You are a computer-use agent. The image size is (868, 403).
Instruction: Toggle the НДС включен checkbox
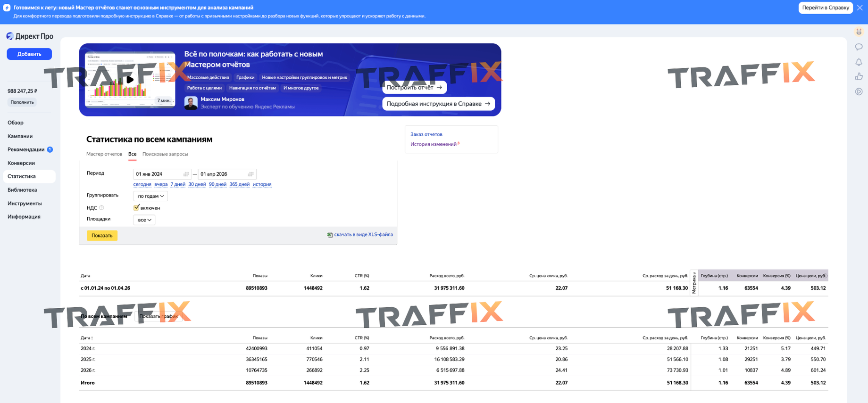tap(136, 207)
